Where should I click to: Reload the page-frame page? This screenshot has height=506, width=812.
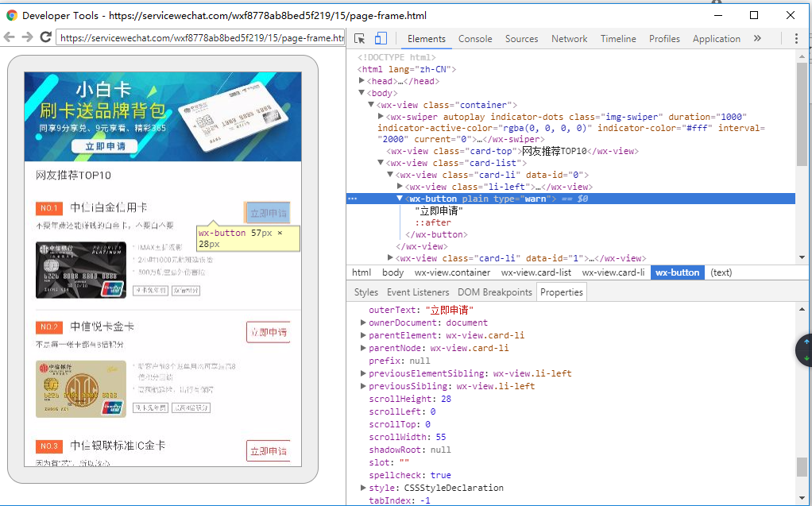[45, 37]
